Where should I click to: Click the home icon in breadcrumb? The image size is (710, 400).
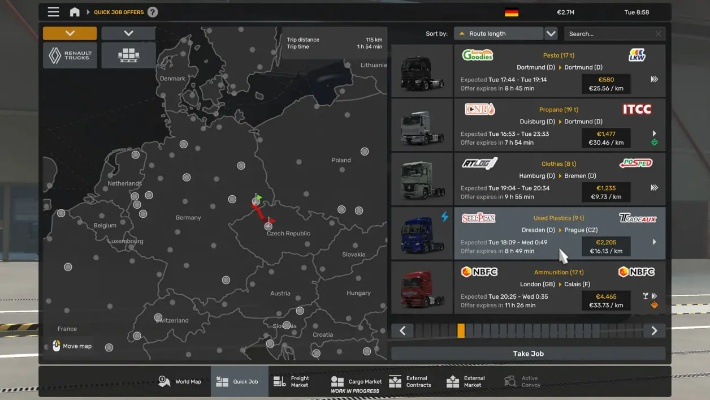(x=75, y=12)
